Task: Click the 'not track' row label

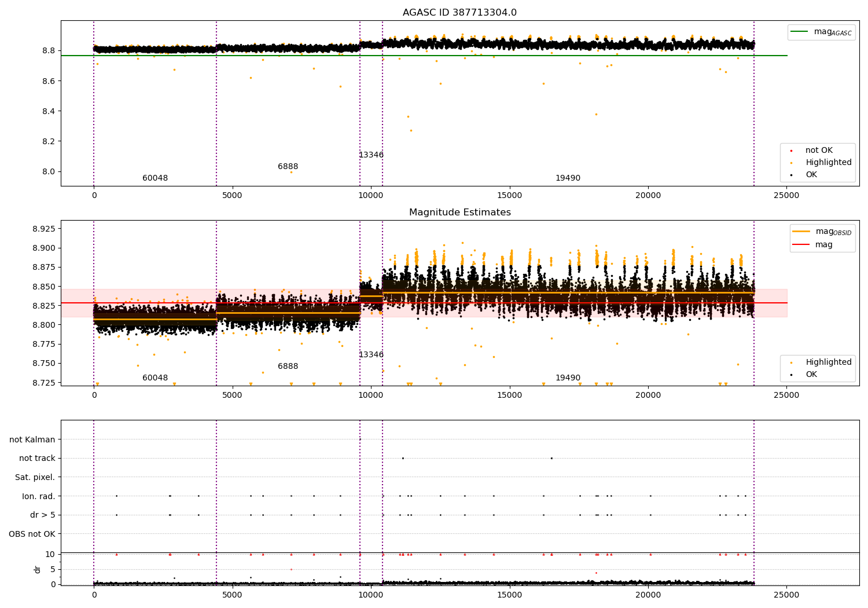Action: [37, 459]
